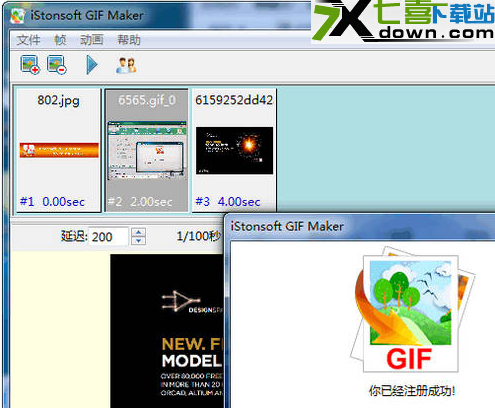Click the black preview image area
The width and height of the screenshot is (495, 408).
tap(167, 331)
